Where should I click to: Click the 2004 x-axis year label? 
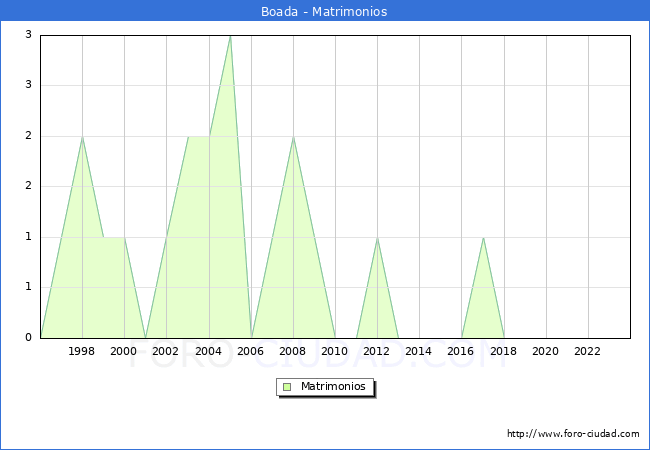208,351
